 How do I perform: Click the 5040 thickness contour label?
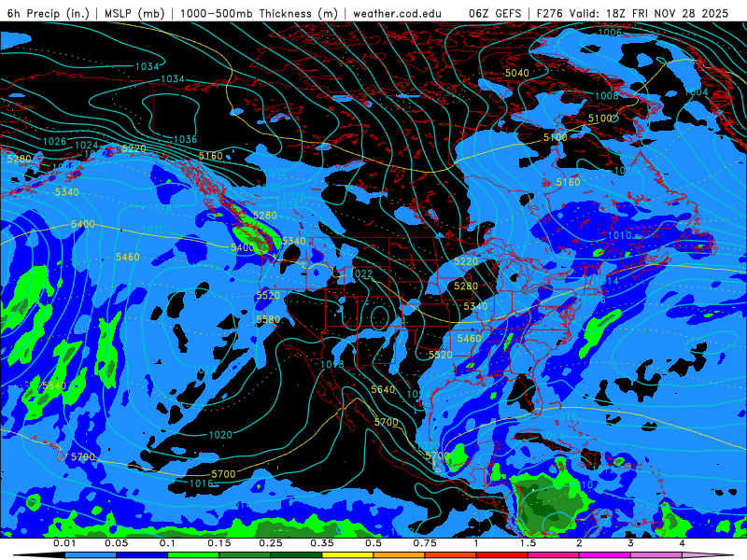click(517, 73)
